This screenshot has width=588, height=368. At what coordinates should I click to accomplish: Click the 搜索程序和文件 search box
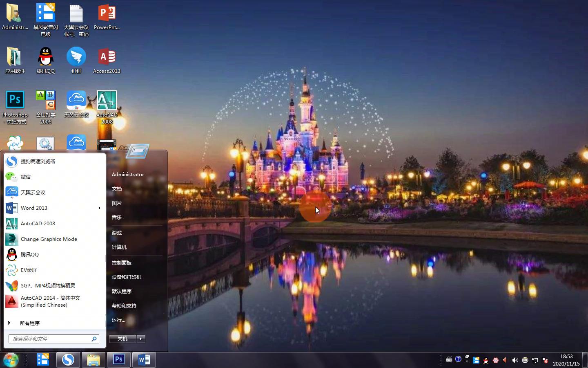click(50, 339)
